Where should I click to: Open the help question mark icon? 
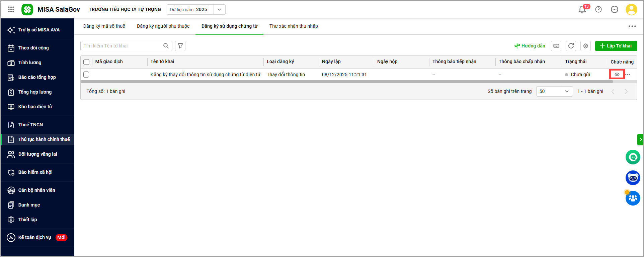click(x=598, y=9)
